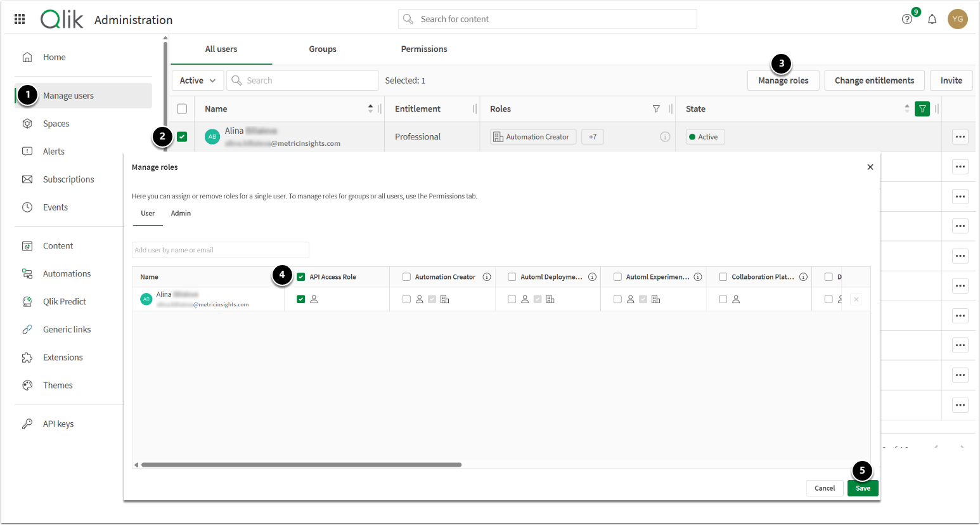Sort users by the Name column arrows
The height and width of the screenshot is (525, 980).
coord(371,109)
